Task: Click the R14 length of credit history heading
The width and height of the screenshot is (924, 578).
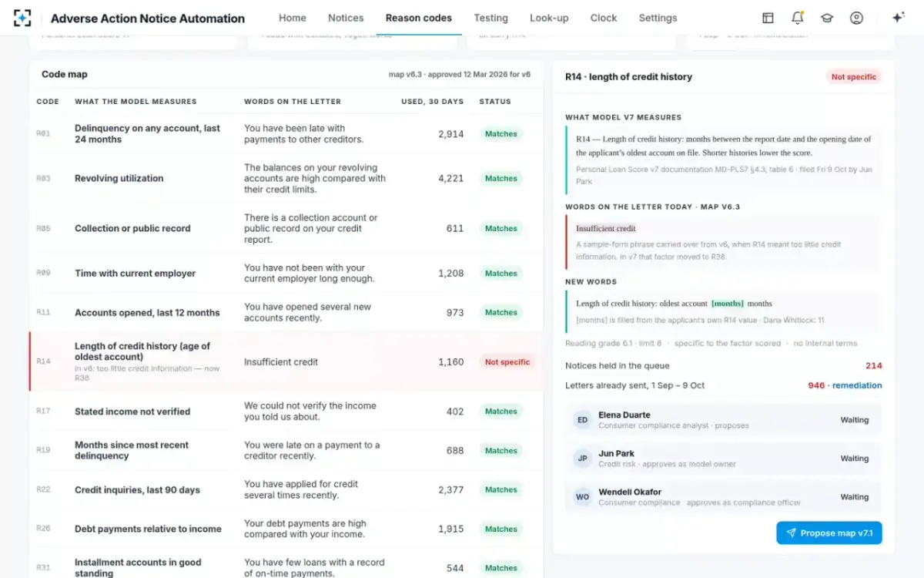Action: pyautogui.click(x=628, y=77)
